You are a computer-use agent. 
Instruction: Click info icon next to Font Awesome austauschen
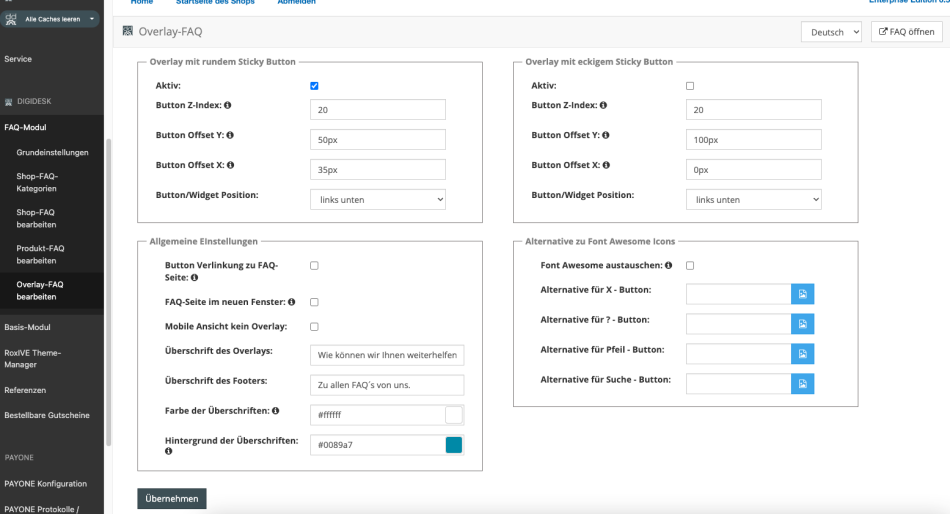[668, 265]
